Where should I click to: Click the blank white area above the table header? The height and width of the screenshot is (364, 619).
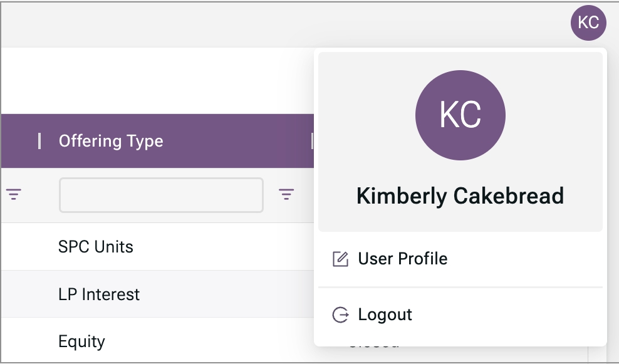pyautogui.click(x=157, y=81)
